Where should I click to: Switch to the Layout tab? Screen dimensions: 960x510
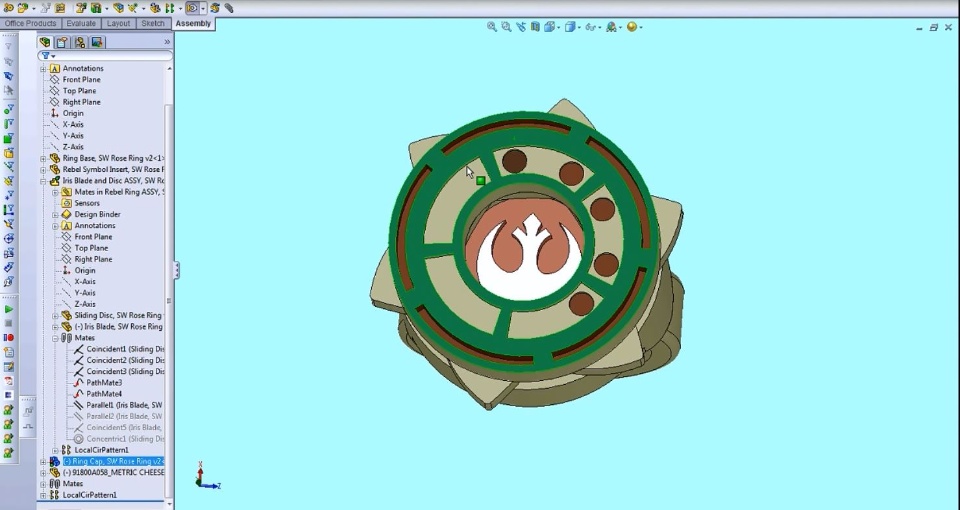pos(118,23)
